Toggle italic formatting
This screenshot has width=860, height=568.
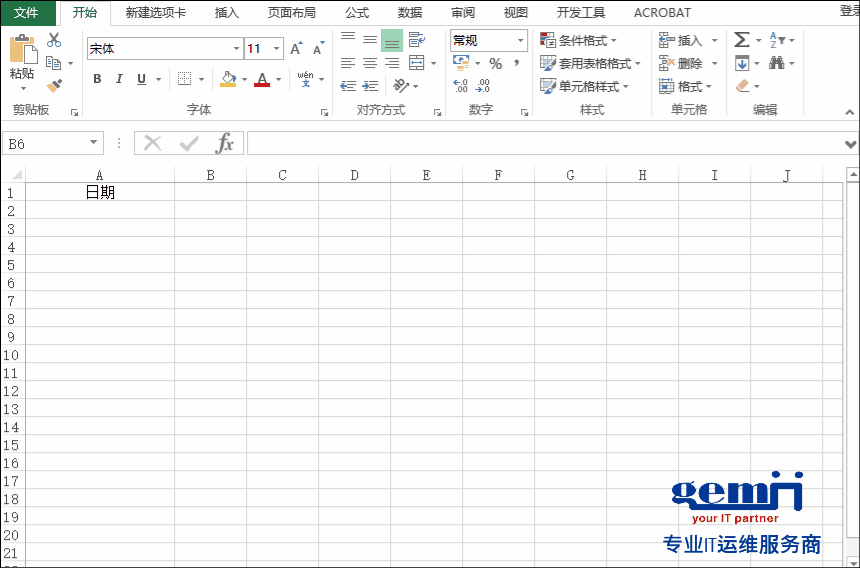(x=119, y=79)
